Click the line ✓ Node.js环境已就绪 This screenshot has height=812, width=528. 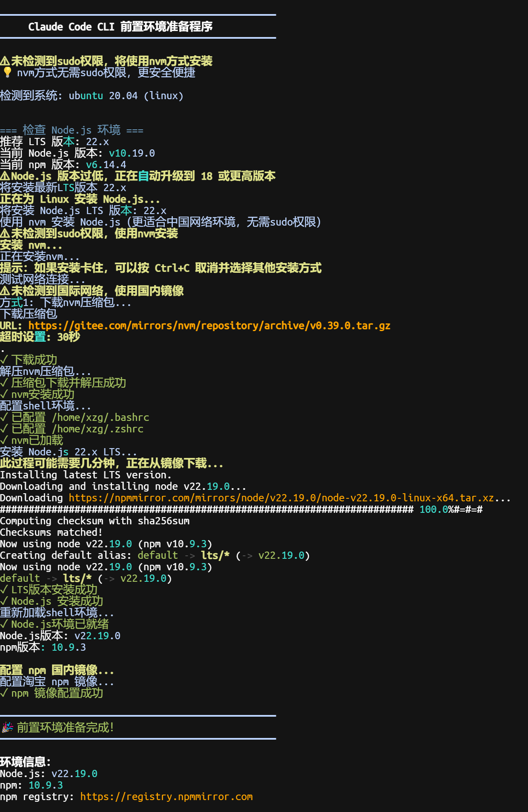click(x=55, y=624)
